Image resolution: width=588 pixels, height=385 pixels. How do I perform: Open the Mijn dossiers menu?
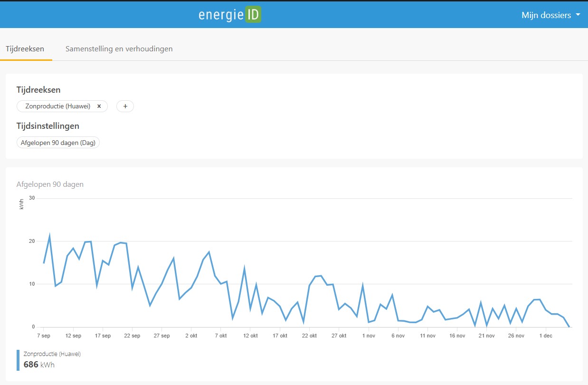pyautogui.click(x=546, y=15)
